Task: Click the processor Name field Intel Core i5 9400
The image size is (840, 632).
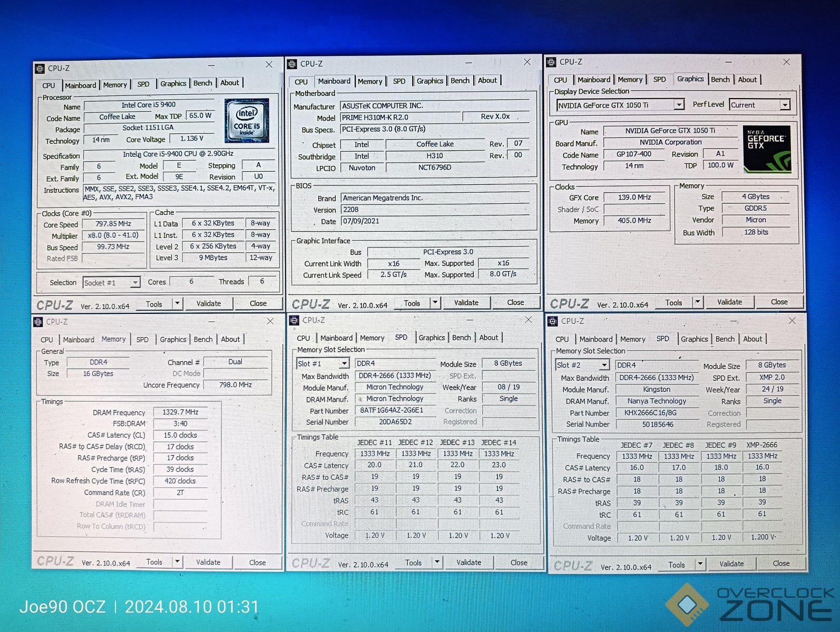Action: tap(149, 105)
